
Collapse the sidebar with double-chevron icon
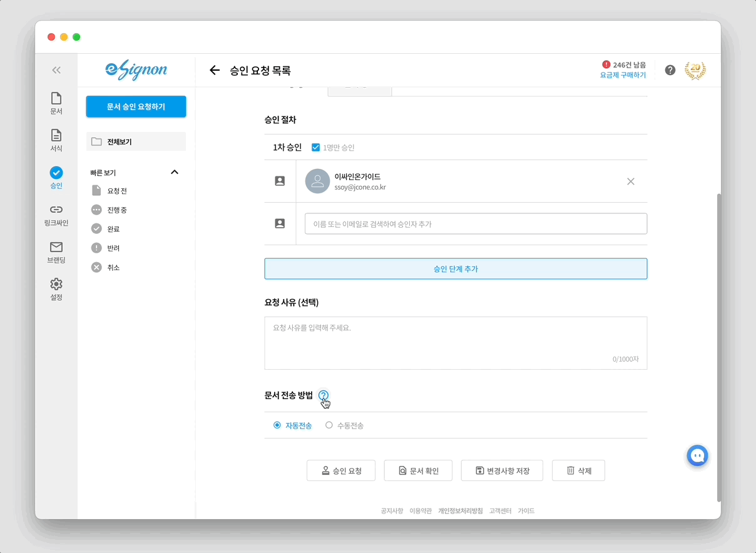pos(56,70)
